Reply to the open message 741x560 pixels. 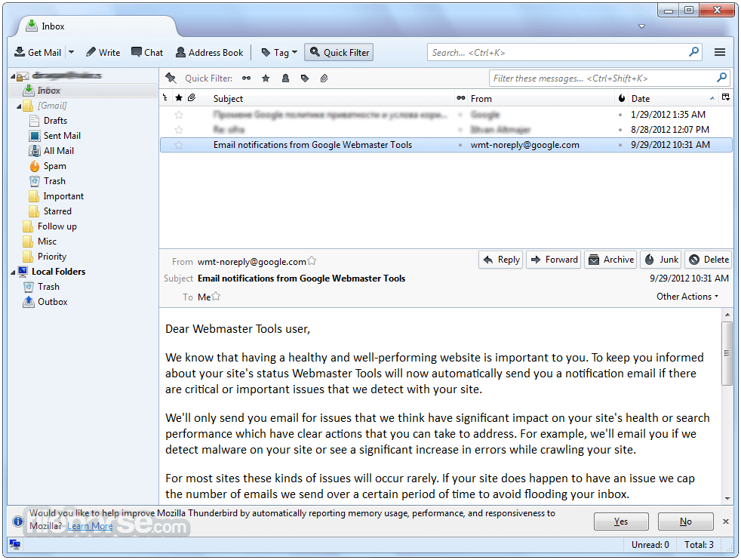coord(501,260)
